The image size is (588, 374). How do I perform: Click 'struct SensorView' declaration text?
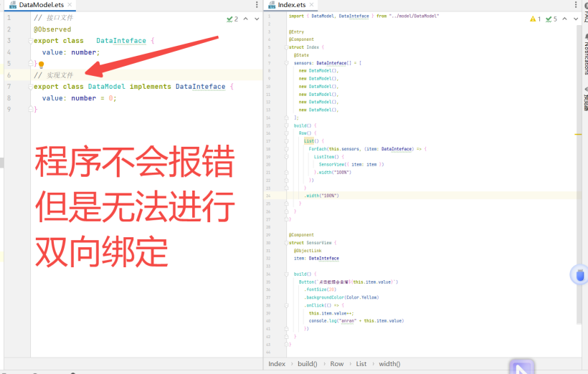point(310,243)
